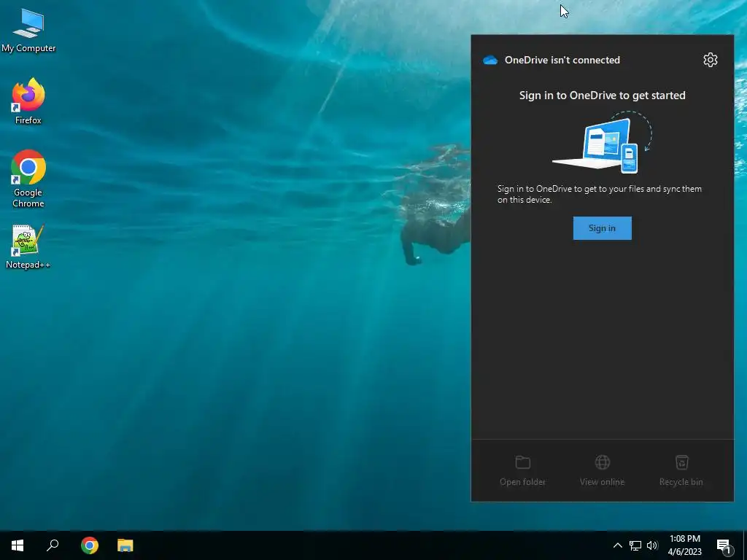Open the taskbar clock and date
This screenshot has width=747, height=560.
coord(684,545)
